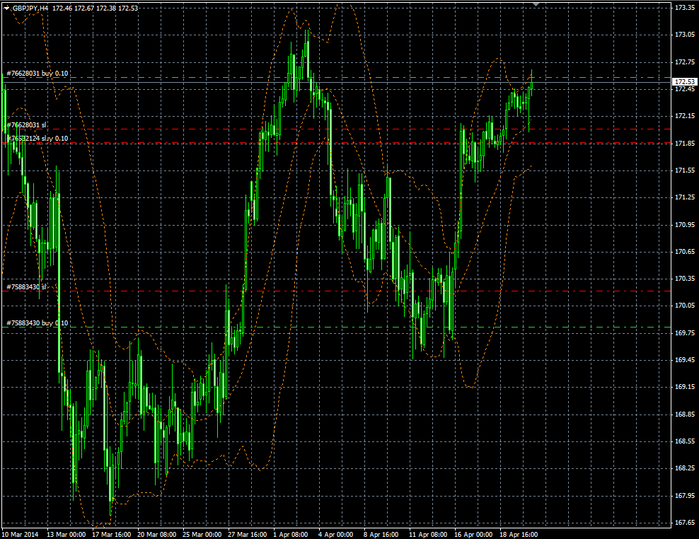The height and width of the screenshot is (539, 699).
Task: Click the #76532124 order label
Action: tap(37, 139)
